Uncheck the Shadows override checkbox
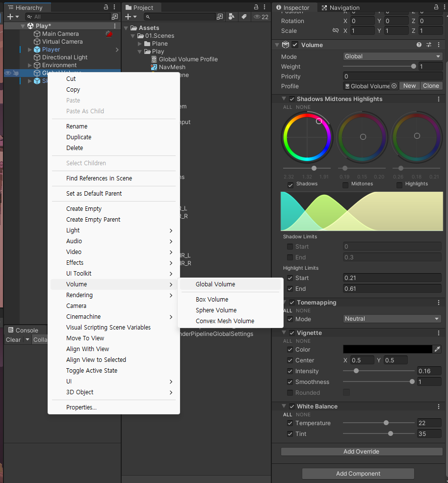Viewport: 448px width, 483px height. [290, 185]
